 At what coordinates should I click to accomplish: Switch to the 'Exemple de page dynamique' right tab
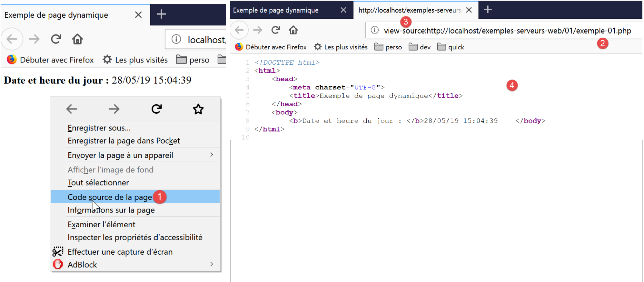tap(276, 10)
